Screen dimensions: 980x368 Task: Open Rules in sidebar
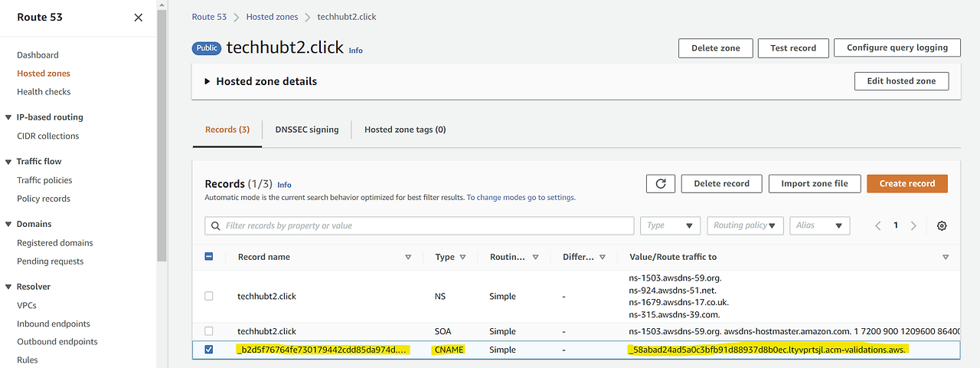pos(28,360)
